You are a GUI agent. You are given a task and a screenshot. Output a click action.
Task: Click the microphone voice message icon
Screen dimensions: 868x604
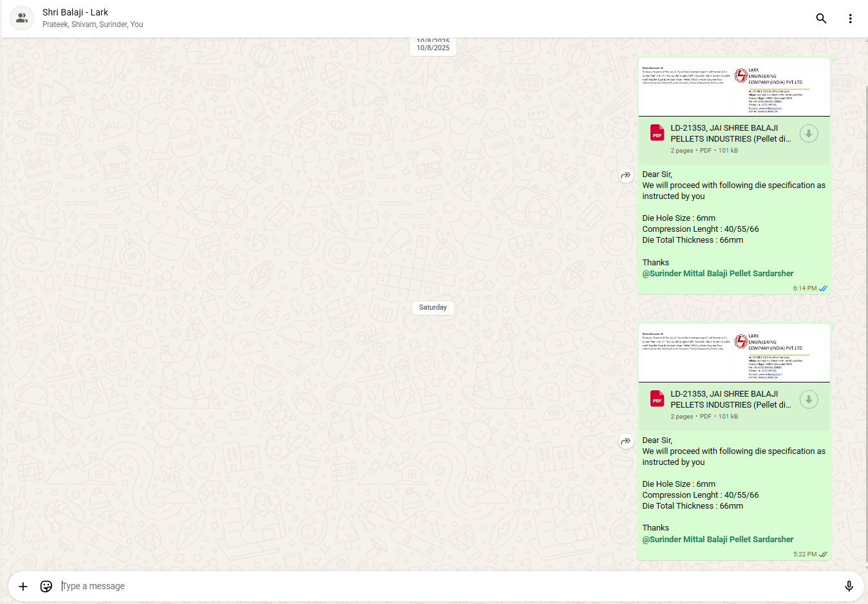[x=849, y=586]
